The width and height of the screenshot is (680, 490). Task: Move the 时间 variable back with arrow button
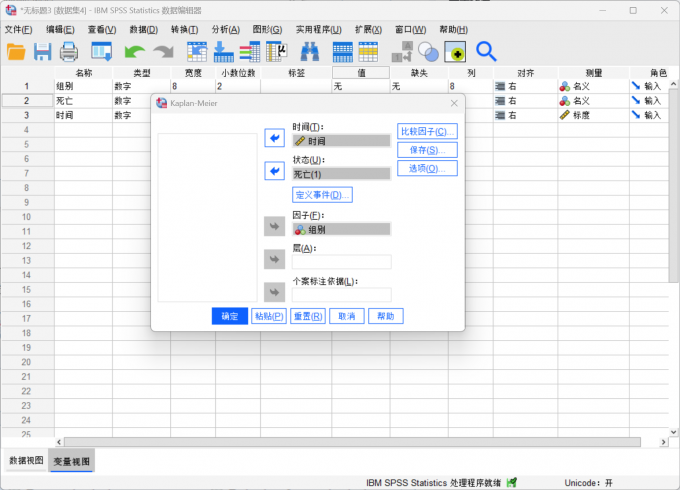coord(274,138)
